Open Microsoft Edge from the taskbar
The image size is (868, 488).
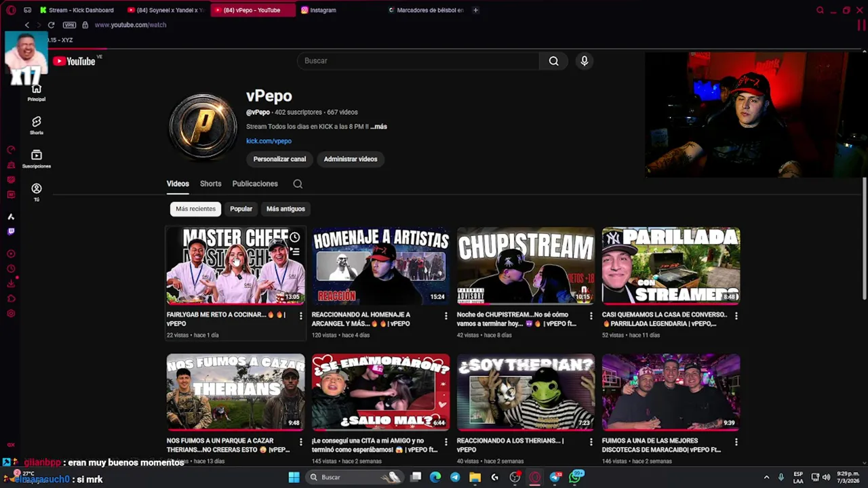435,477
